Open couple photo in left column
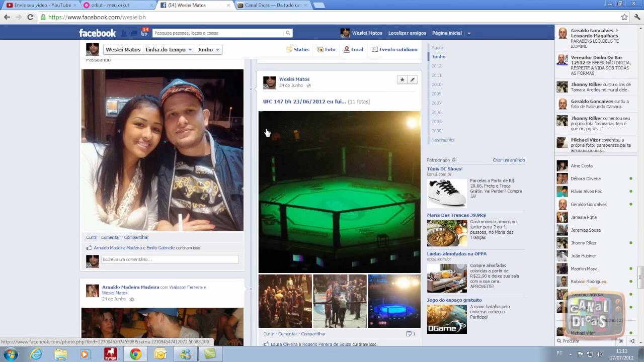Viewport: 644px width, 362px height. (163, 150)
